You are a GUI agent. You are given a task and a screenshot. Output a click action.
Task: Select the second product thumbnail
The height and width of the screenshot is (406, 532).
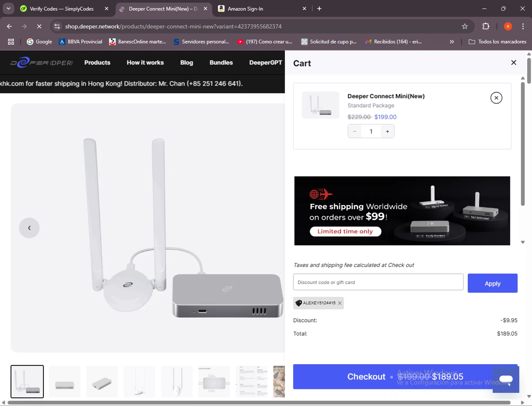[x=65, y=382]
